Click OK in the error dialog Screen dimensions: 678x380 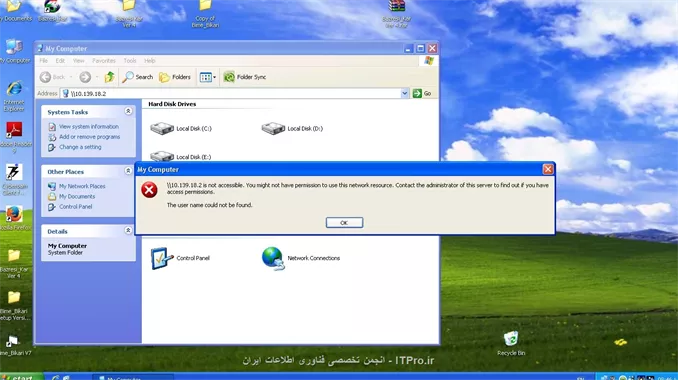[344, 223]
